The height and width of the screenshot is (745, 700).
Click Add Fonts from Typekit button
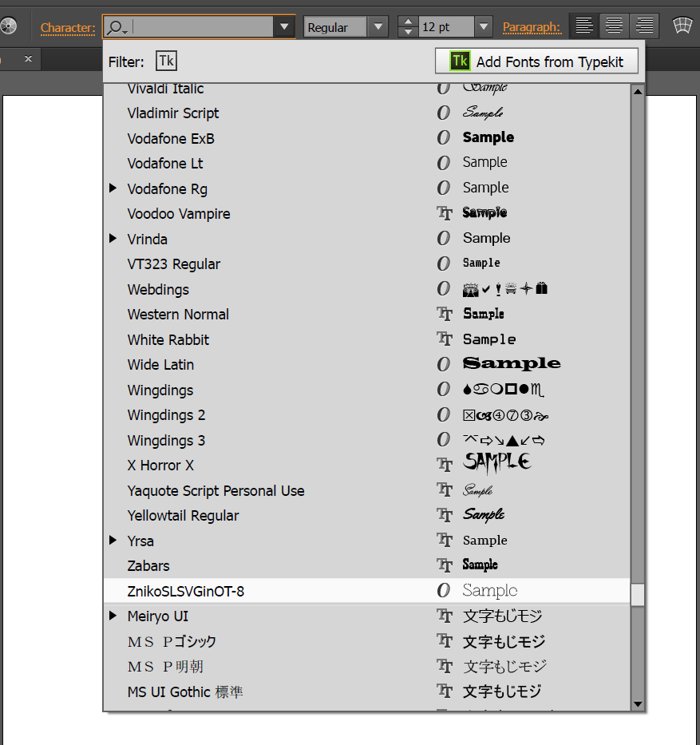point(536,61)
